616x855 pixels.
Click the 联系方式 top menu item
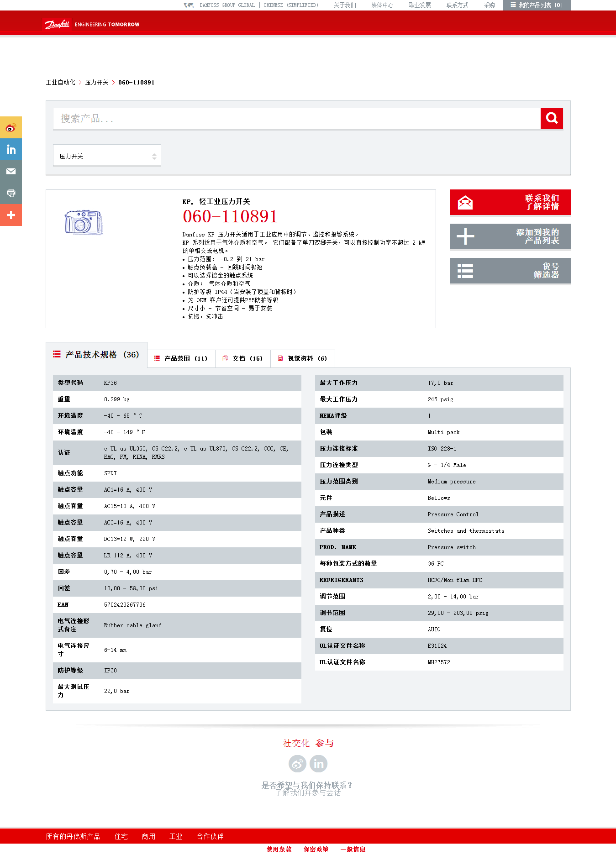click(458, 5)
